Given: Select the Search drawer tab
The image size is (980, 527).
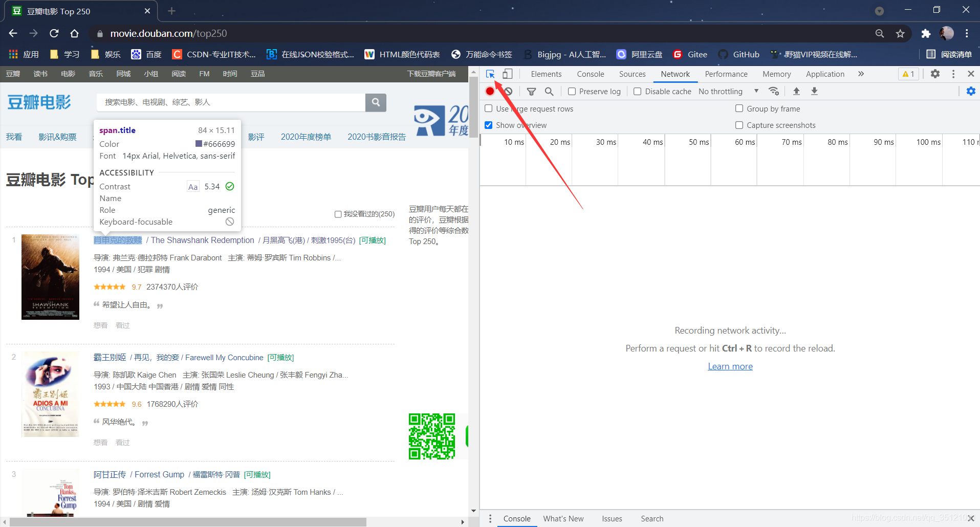Looking at the screenshot, I should 652,519.
